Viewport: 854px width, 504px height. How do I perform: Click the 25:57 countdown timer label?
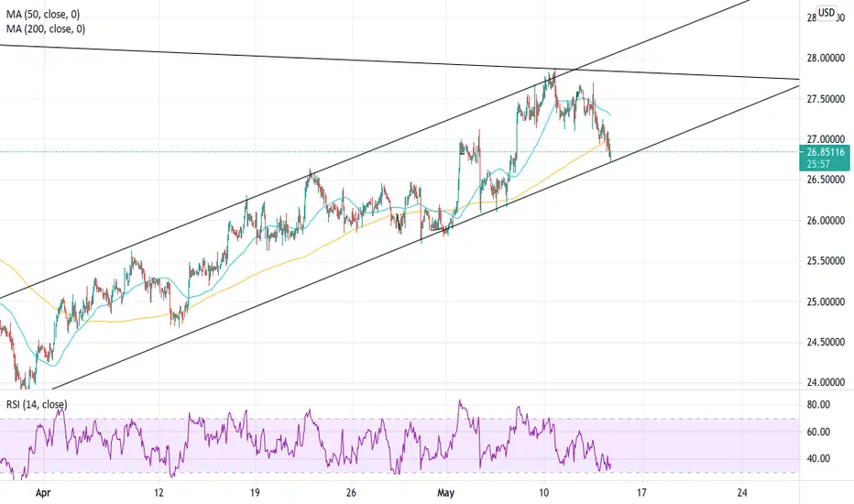[818, 164]
